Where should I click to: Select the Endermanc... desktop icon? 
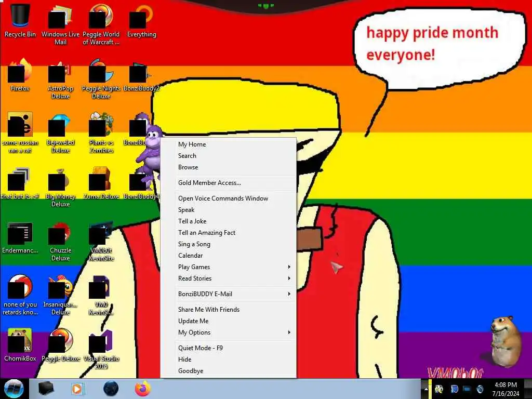click(20, 237)
